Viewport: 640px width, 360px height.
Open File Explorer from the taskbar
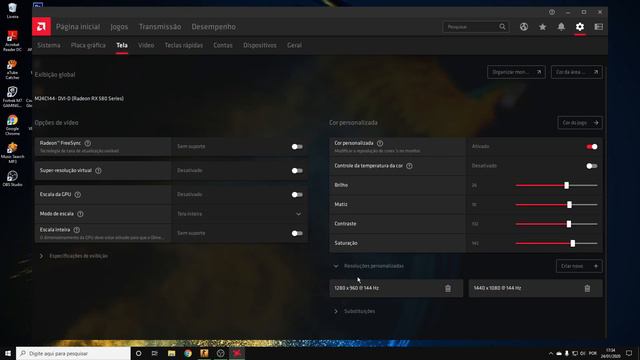click(x=171, y=353)
